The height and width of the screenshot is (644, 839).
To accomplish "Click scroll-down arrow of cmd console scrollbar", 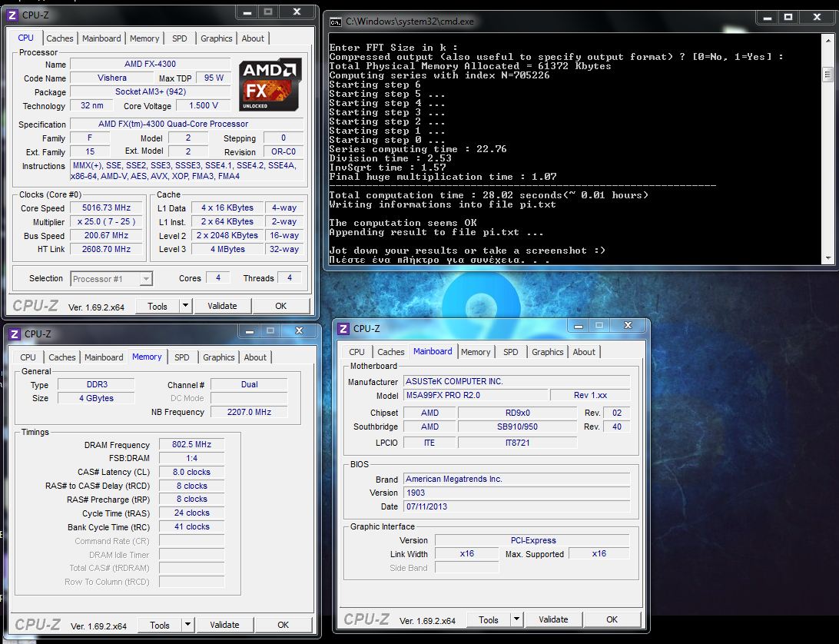I will tap(827, 258).
